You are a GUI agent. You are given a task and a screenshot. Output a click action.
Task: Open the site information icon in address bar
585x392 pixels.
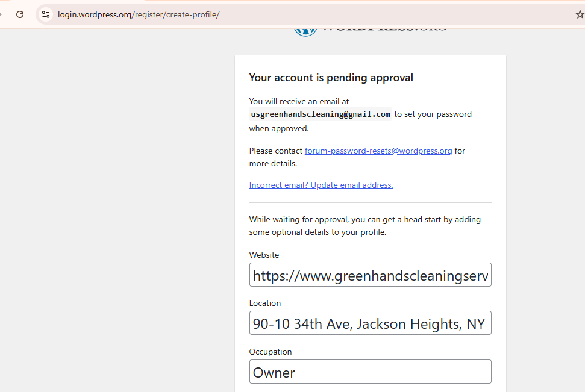[x=46, y=14]
